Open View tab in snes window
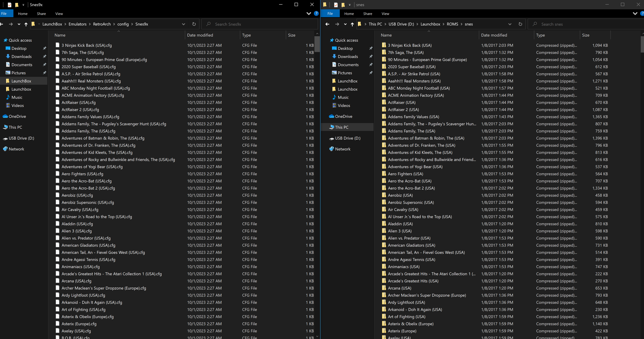The width and height of the screenshot is (644, 339). coord(385,13)
